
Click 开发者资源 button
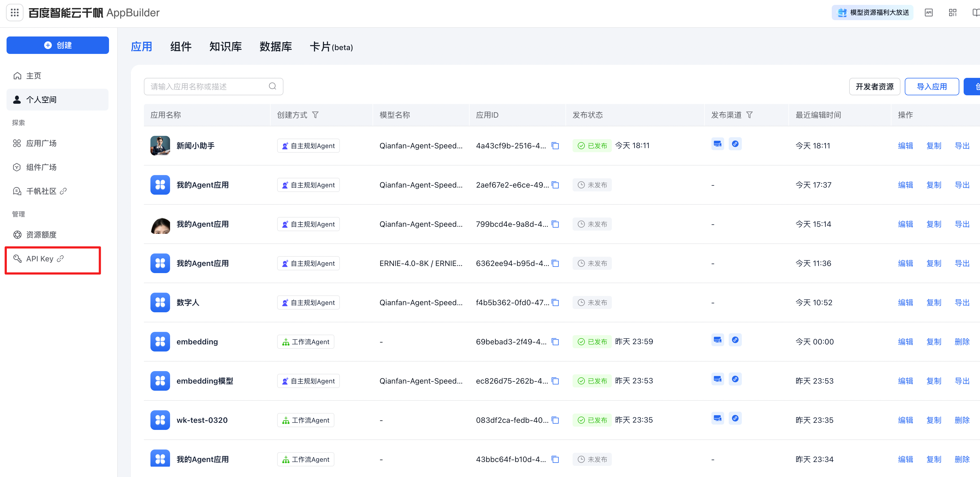pos(875,86)
